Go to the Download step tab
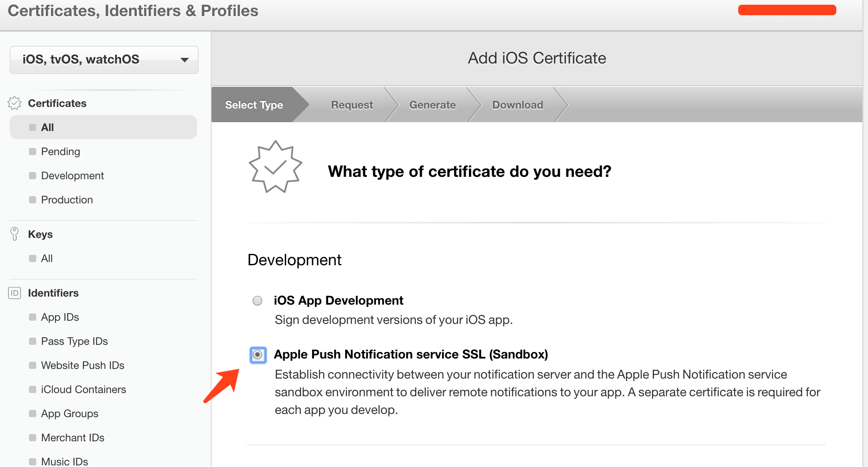This screenshot has width=868, height=467. coord(517,105)
